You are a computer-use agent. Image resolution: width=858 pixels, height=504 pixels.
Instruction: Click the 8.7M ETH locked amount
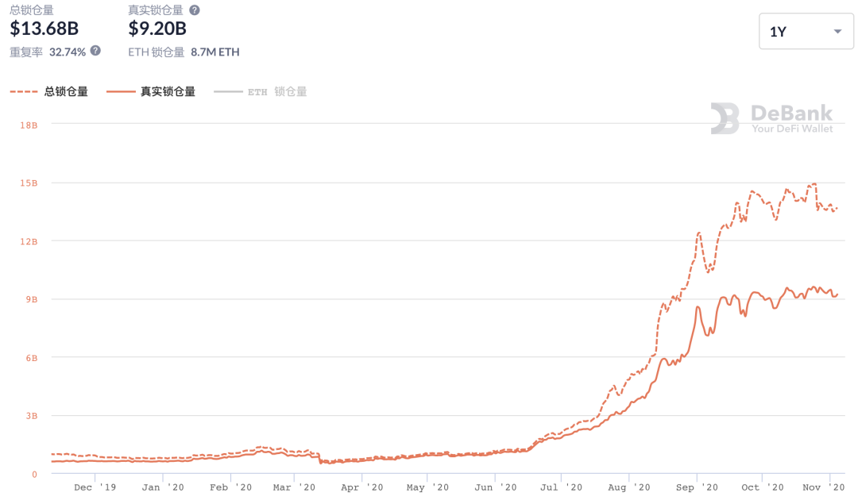215,52
